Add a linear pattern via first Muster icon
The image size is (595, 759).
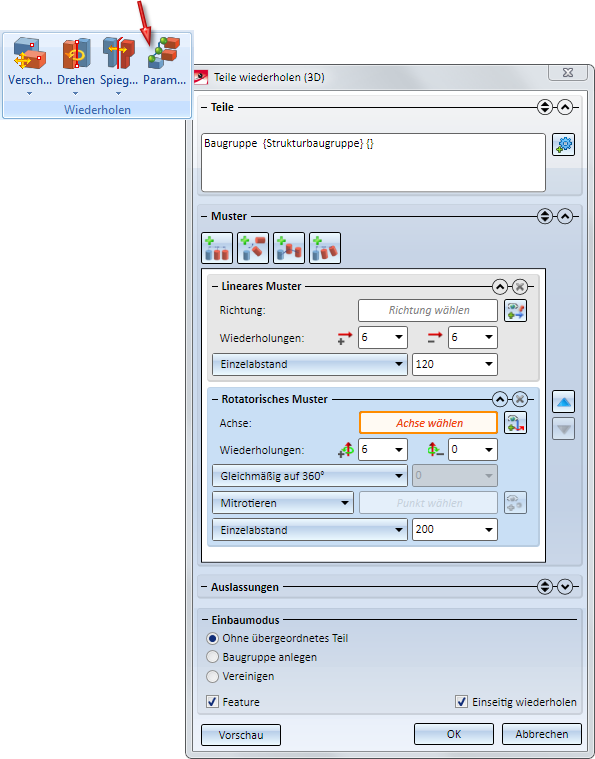pos(217,248)
